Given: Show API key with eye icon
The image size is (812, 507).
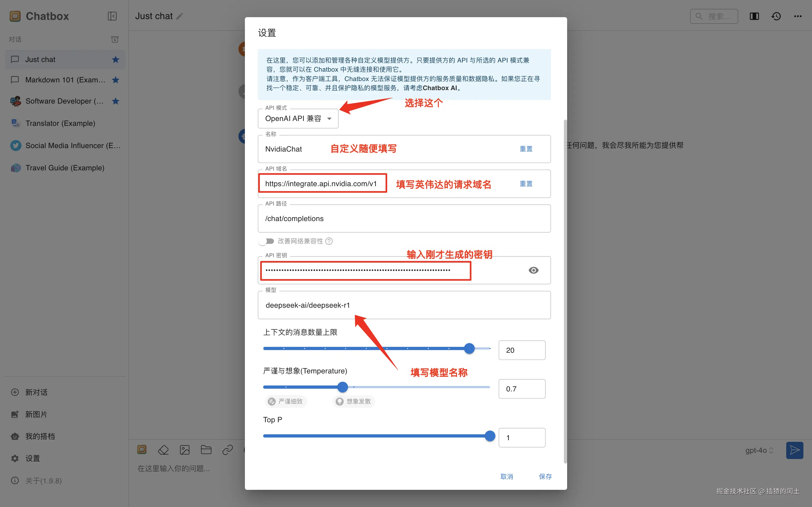Looking at the screenshot, I should coord(533,270).
